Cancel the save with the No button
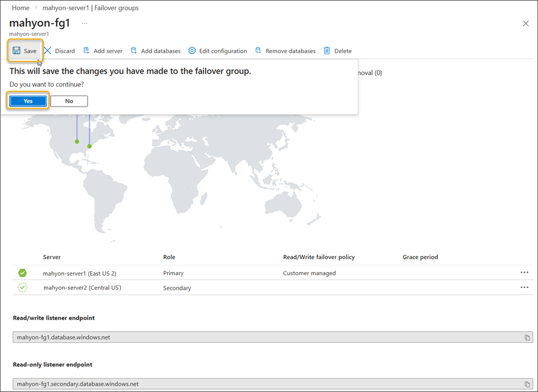Screen dimensions: 538x392 [69, 101]
